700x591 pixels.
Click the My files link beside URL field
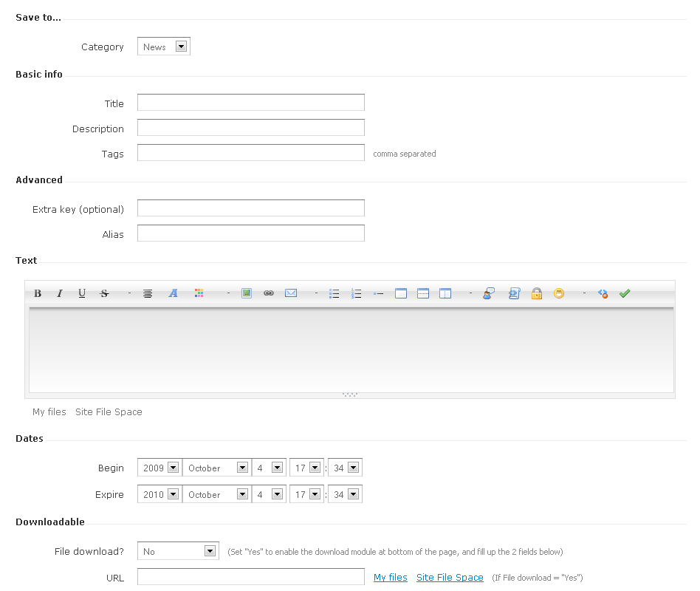390,577
